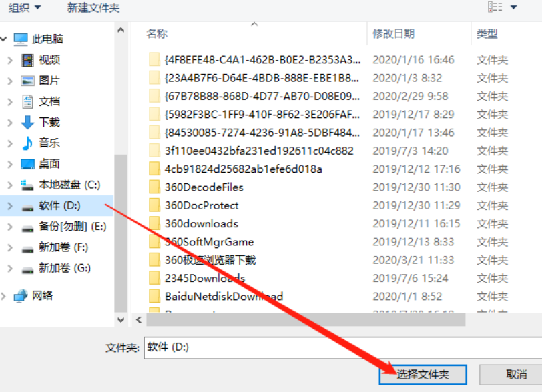Open the Desktop (桌面) icon
The width and height of the screenshot is (542, 392).
pyautogui.click(x=27, y=164)
